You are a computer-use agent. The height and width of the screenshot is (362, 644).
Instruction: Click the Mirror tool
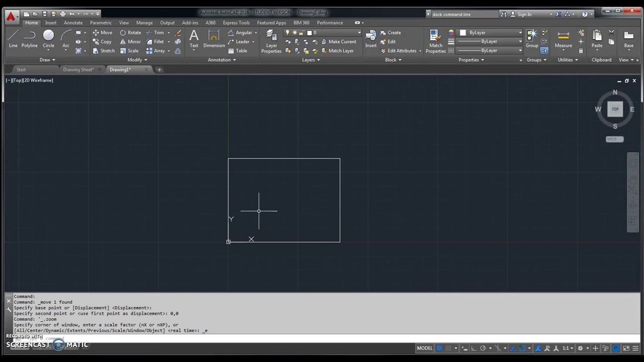(130, 42)
